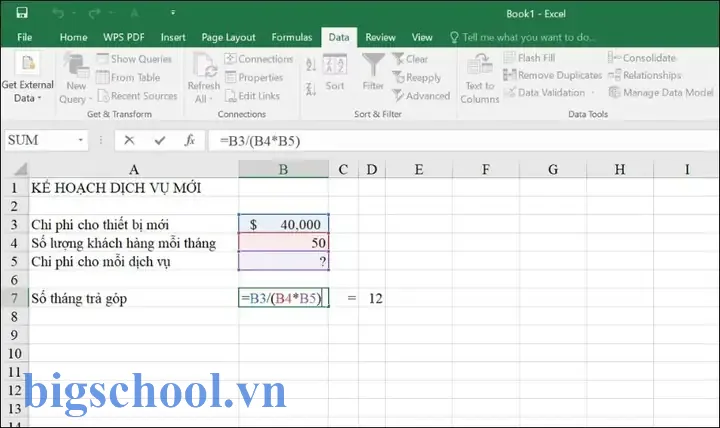Click Clear filter
The height and width of the screenshot is (428, 720).
[410, 59]
